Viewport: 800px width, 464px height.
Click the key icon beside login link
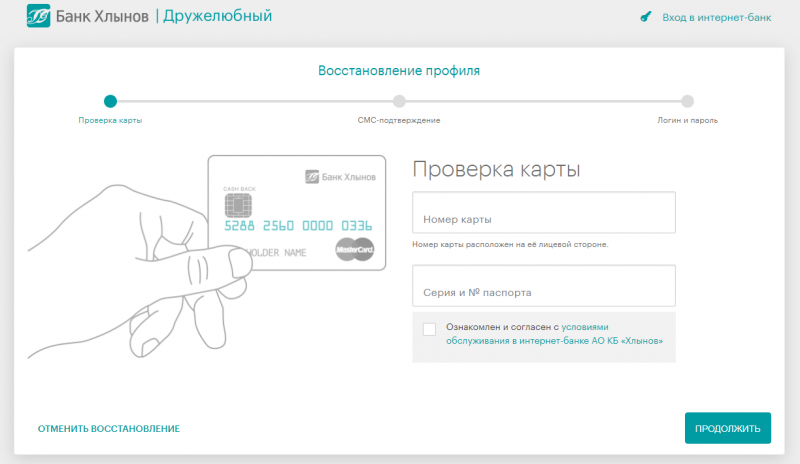pos(646,17)
